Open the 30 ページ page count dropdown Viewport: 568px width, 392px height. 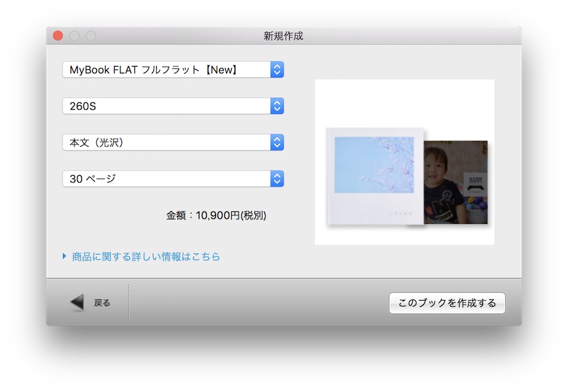click(173, 178)
